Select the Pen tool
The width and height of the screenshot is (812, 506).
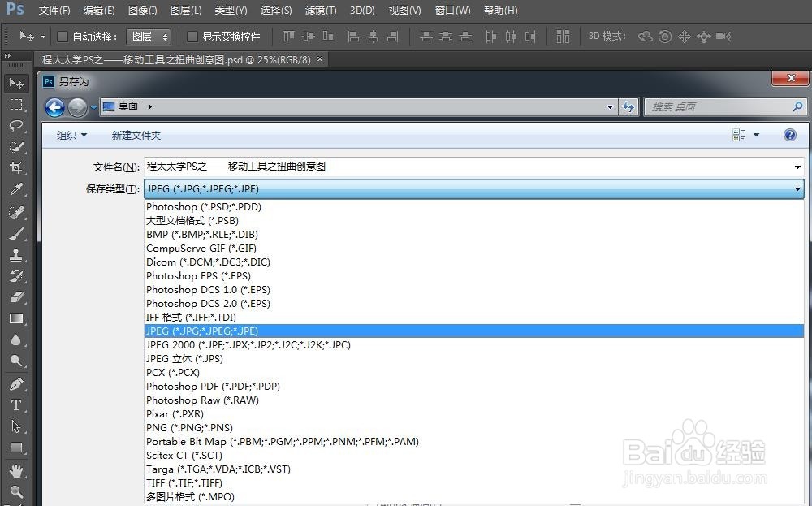click(x=16, y=384)
